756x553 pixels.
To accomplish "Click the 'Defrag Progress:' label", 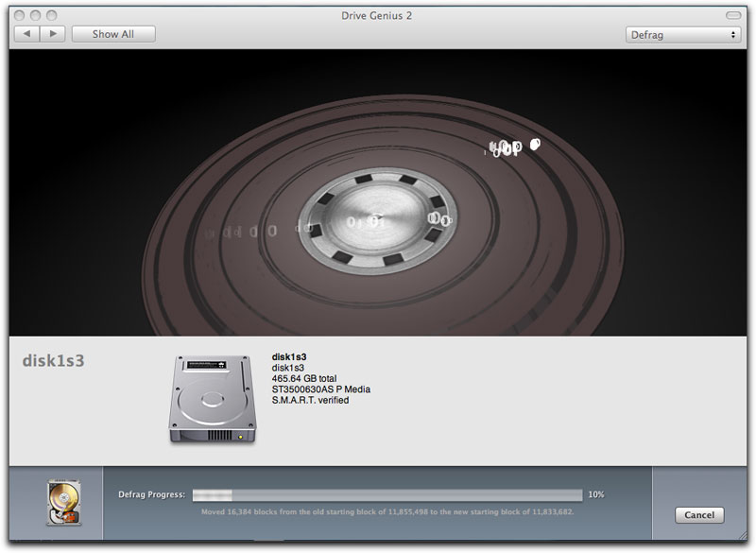I will tap(152, 494).
